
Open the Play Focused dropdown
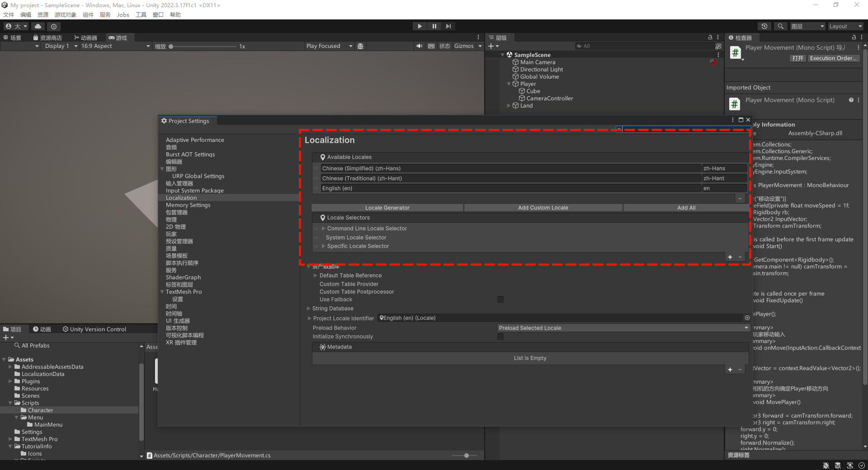point(329,46)
